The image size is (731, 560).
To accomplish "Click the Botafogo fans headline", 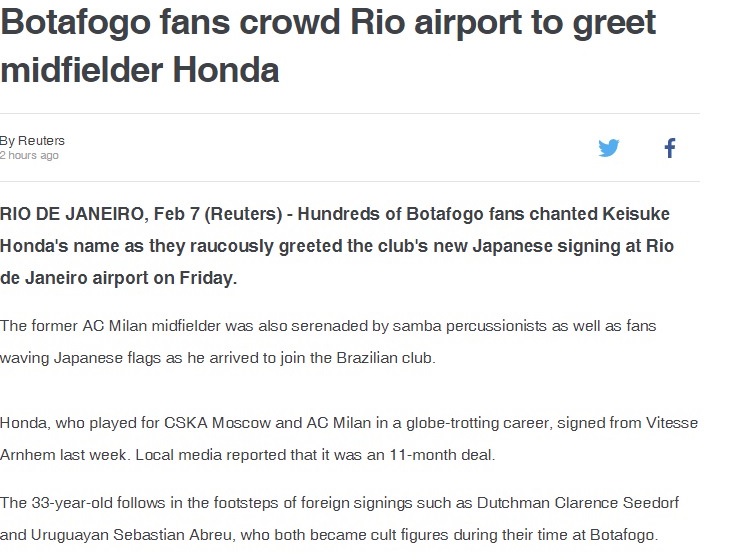I will (x=328, y=46).
